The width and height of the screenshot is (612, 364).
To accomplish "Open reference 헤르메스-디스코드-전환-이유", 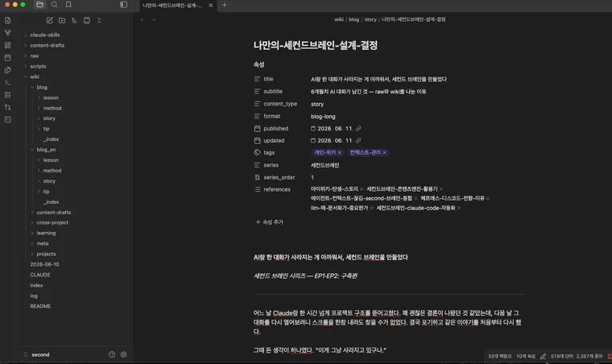I will pyautogui.click(x=453, y=198).
